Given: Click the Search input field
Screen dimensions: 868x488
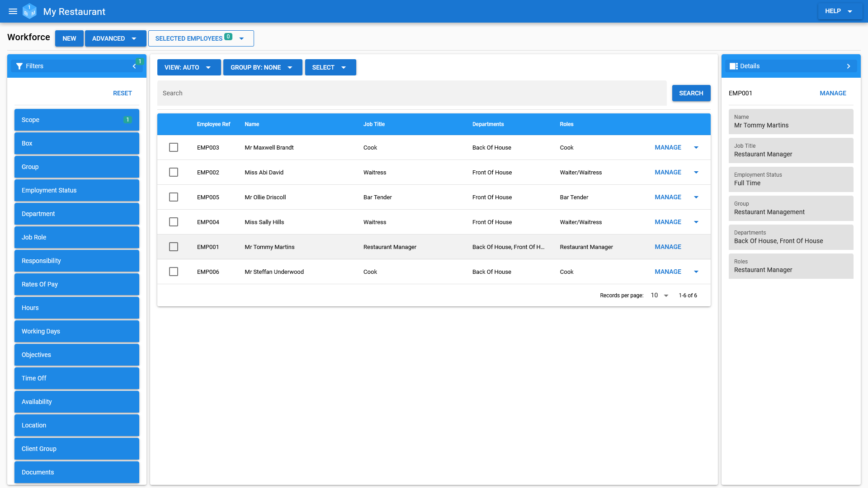Looking at the screenshot, I should point(411,93).
